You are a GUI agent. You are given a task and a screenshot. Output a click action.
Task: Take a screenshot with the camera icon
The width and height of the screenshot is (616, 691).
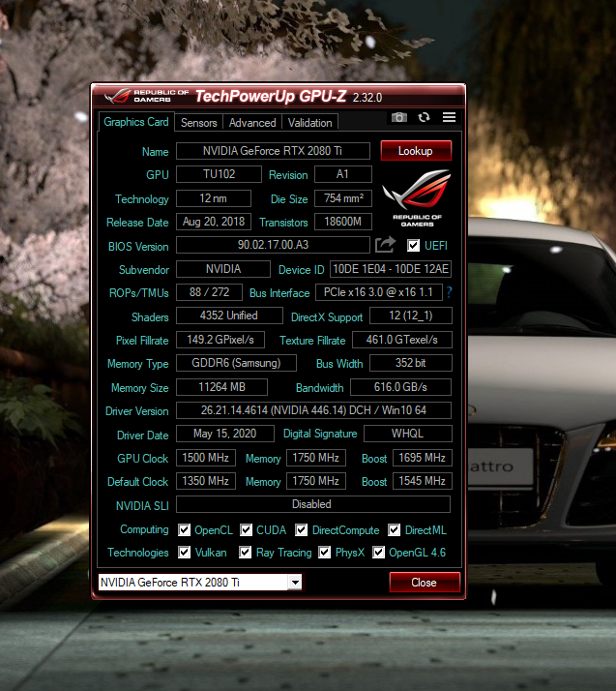[399, 117]
